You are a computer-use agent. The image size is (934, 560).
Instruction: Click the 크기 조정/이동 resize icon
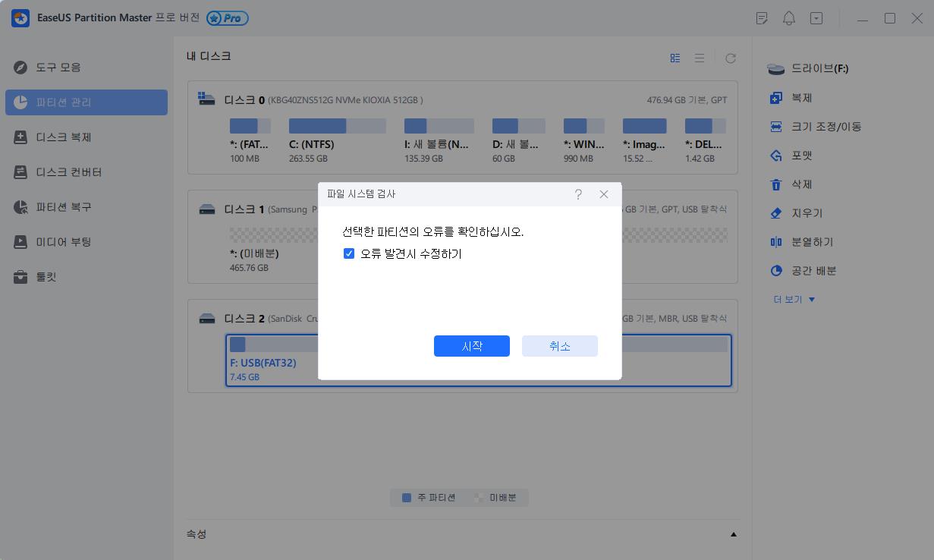[775, 127]
